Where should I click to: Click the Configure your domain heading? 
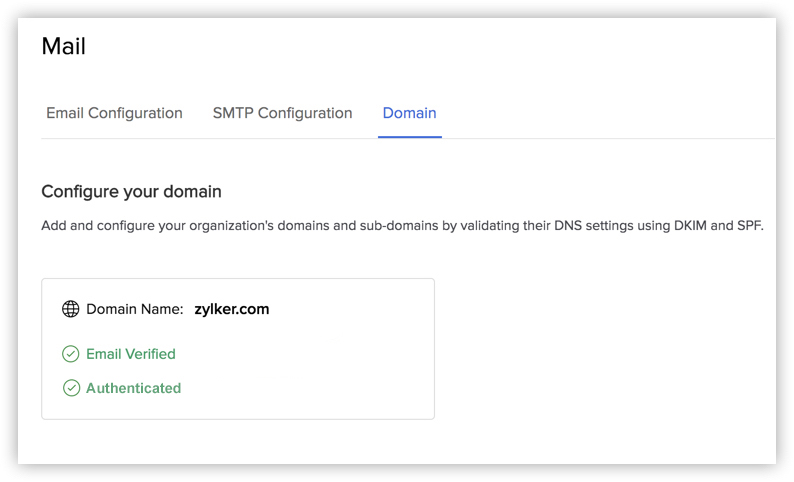point(132,191)
